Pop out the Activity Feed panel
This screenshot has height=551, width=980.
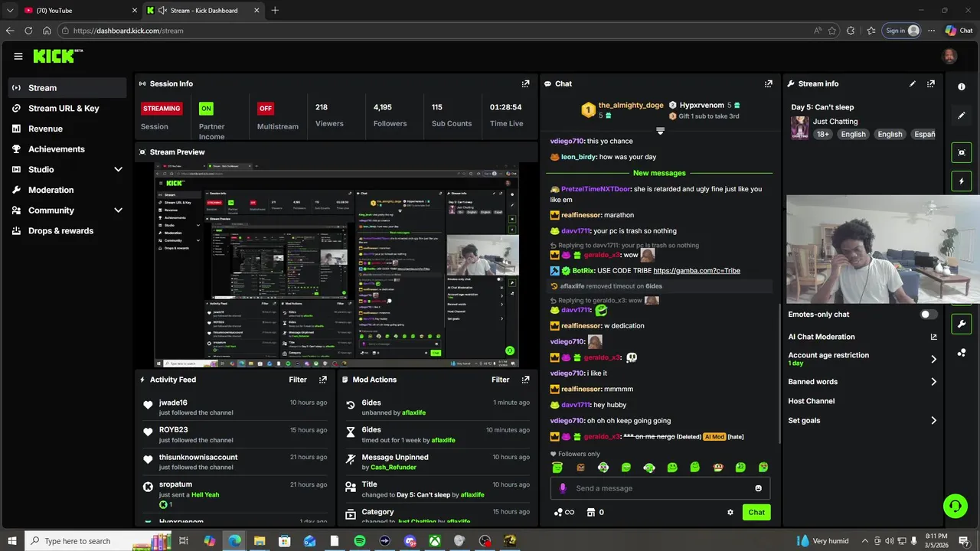323,380
